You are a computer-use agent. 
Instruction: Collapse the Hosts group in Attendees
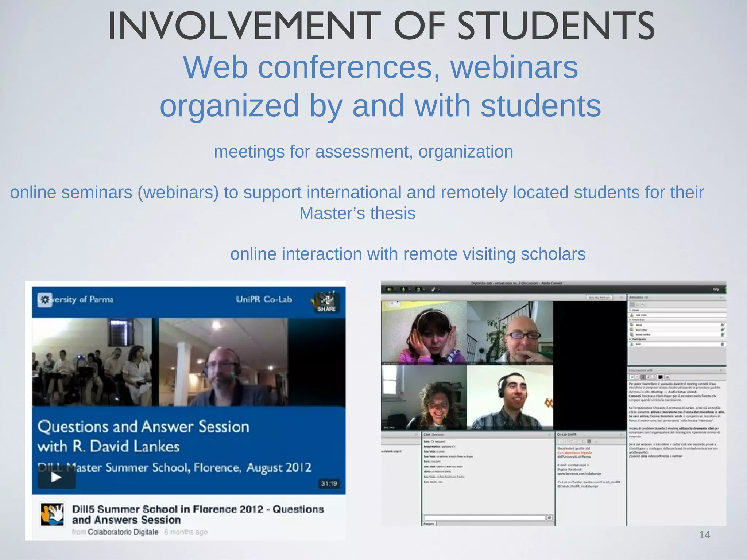pos(630,310)
